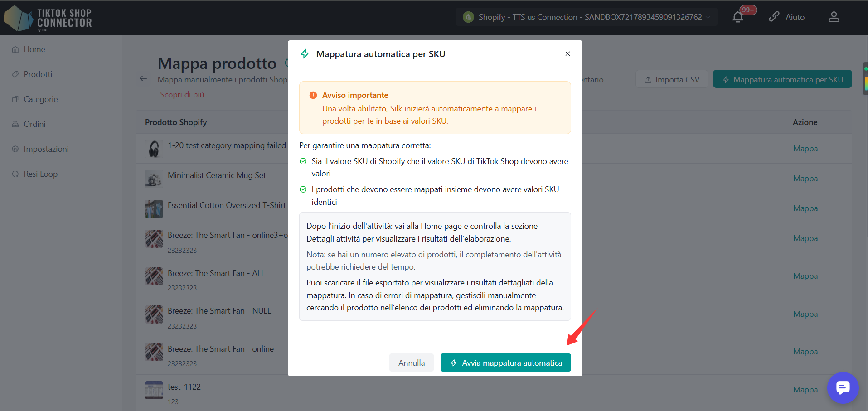The height and width of the screenshot is (411, 868).
Task: Click the Shopify store icon in header
Action: (x=468, y=17)
